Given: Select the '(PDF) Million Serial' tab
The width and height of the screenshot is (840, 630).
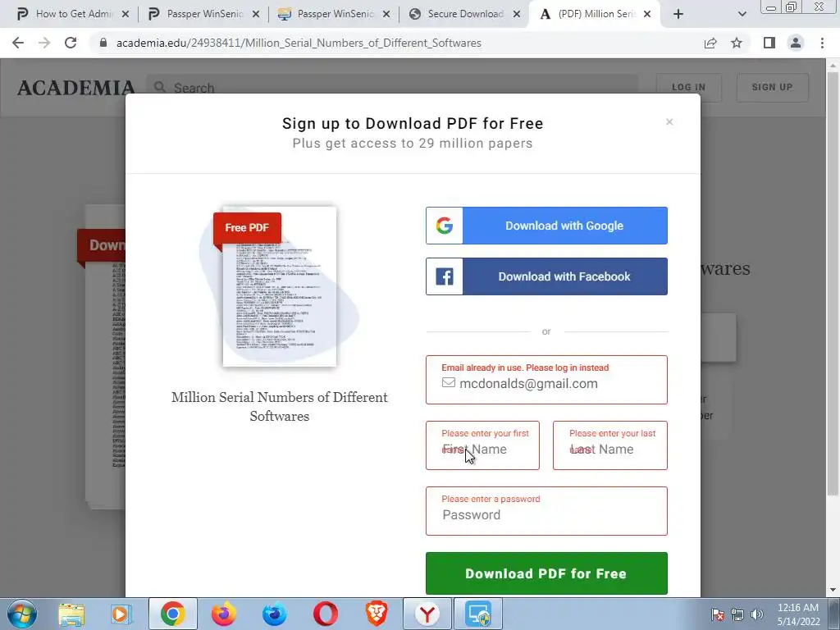Looking at the screenshot, I should (x=596, y=15).
